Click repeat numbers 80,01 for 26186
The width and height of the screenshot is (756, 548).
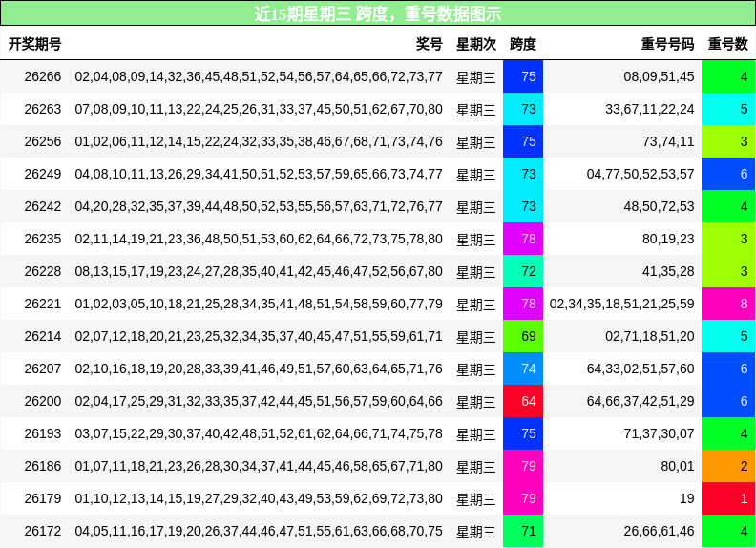click(x=678, y=466)
